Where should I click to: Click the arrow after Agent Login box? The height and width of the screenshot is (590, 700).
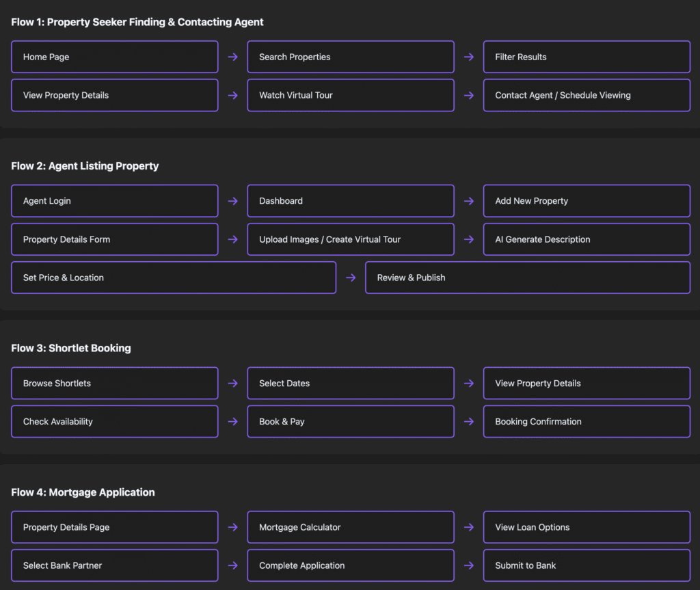click(232, 201)
